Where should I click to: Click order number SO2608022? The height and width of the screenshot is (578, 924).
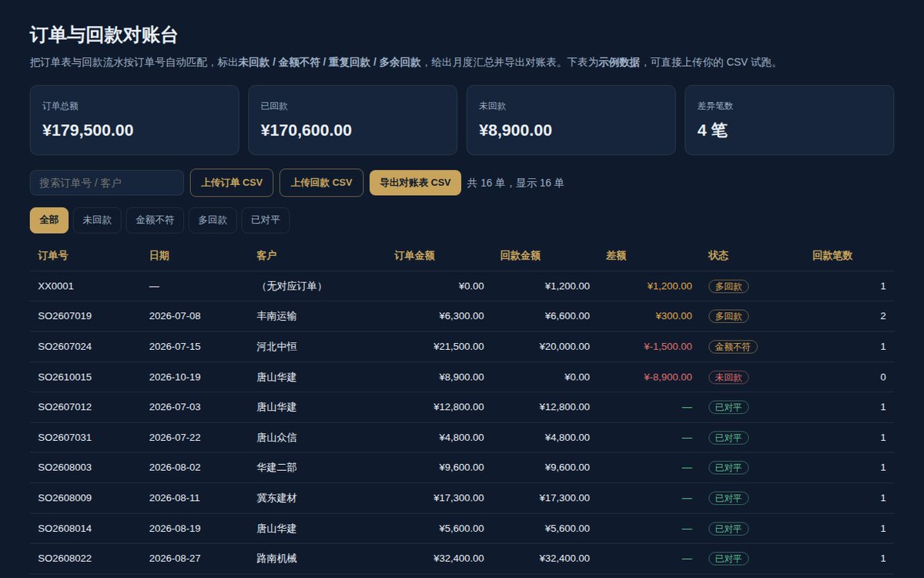pyautogui.click(x=65, y=559)
